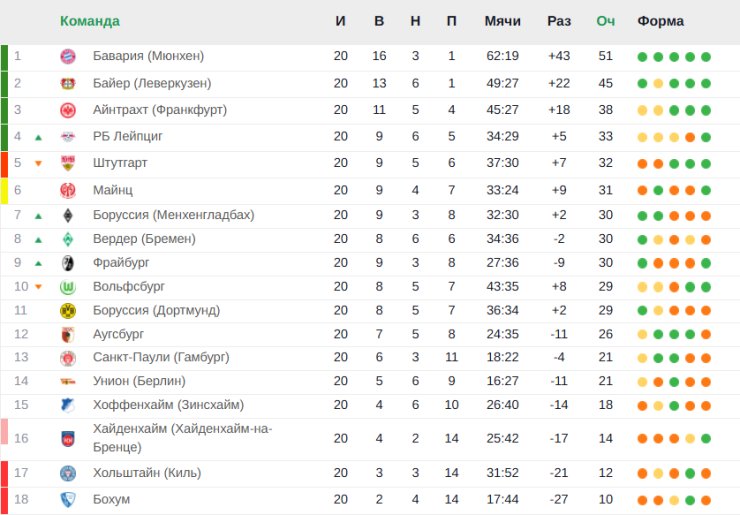740x515 pixels.
Task: Click the down arrow beside Штутгарт's rank
Action: click(x=38, y=163)
